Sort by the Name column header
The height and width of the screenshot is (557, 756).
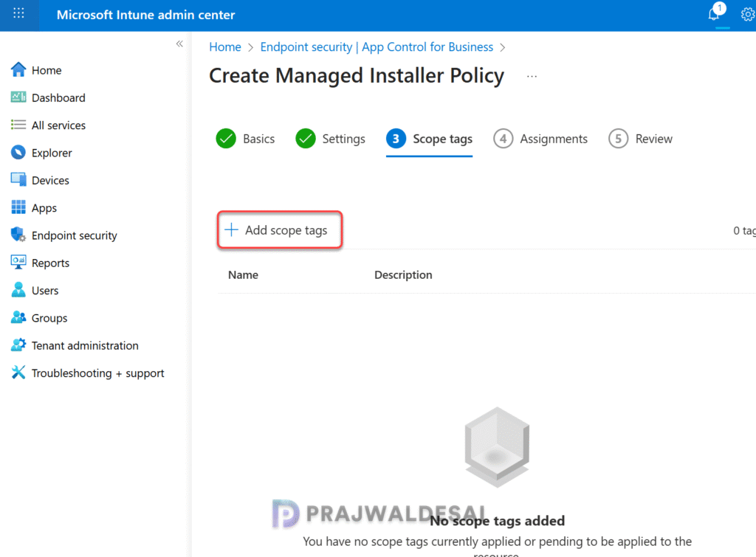[243, 275]
